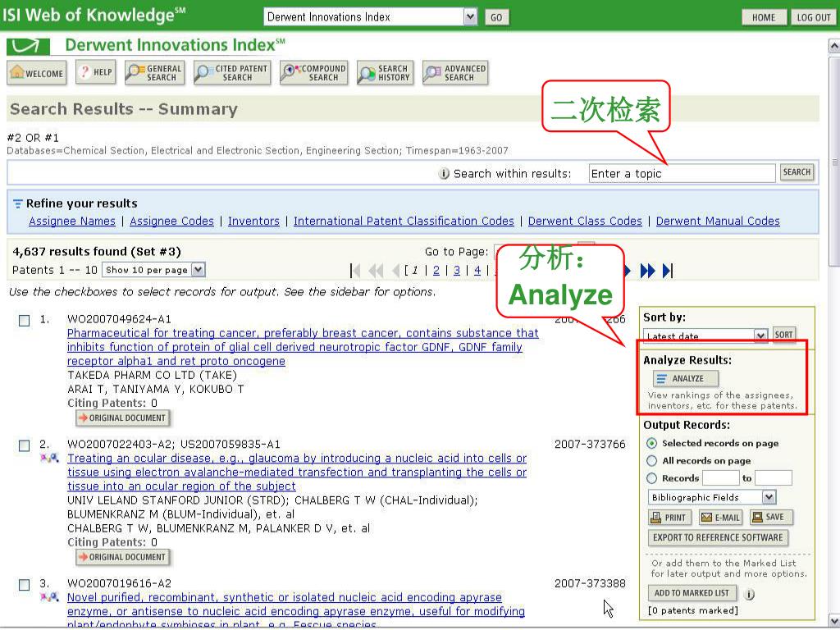Image resolution: width=840 pixels, height=630 pixels.
Task: Refine by Inventors
Action: tap(254, 221)
